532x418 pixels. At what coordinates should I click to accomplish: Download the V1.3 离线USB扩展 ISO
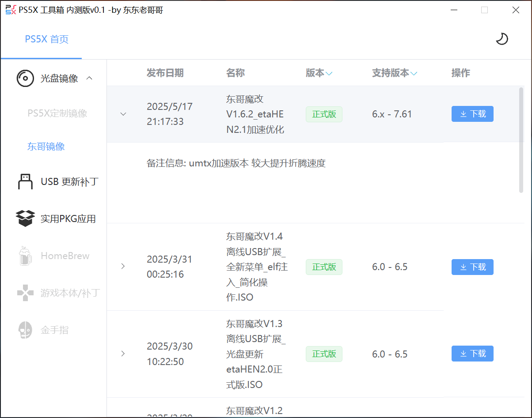(x=472, y=354)
